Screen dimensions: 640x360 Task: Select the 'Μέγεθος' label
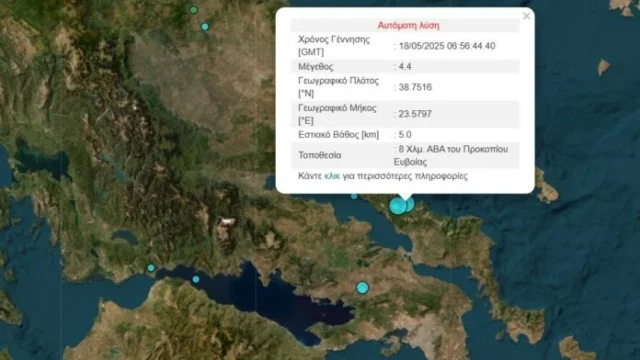316,67
